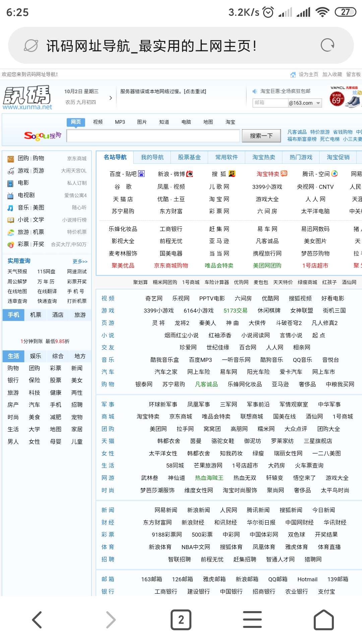Open the 京东商城购物 link
This screenshot has height=644, width=362.
[171, 266]
